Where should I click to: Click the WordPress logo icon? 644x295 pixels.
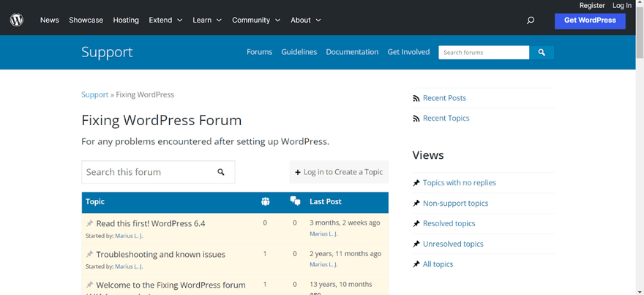(x=16, y=20)
